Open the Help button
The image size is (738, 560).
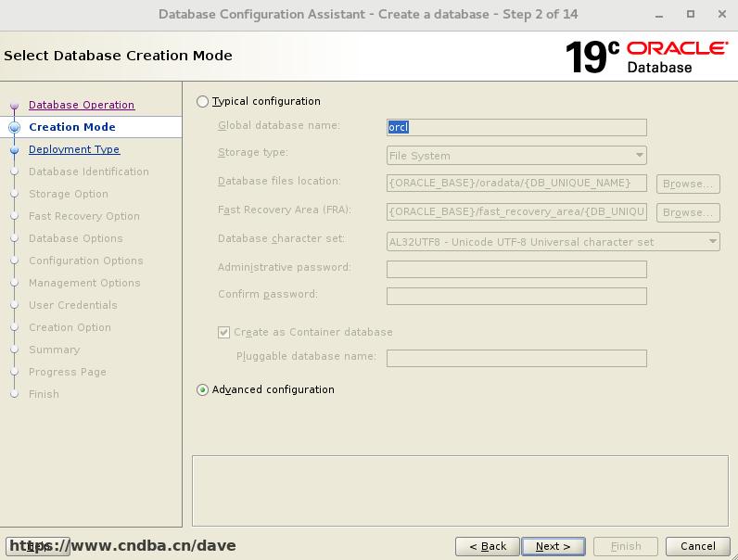[38, 546]
